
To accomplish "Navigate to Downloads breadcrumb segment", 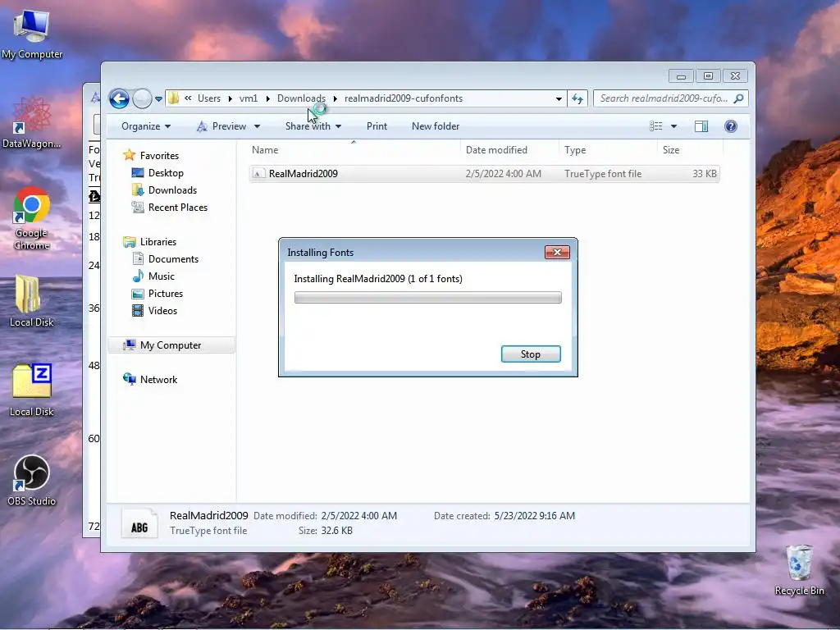I will point(301,98).
